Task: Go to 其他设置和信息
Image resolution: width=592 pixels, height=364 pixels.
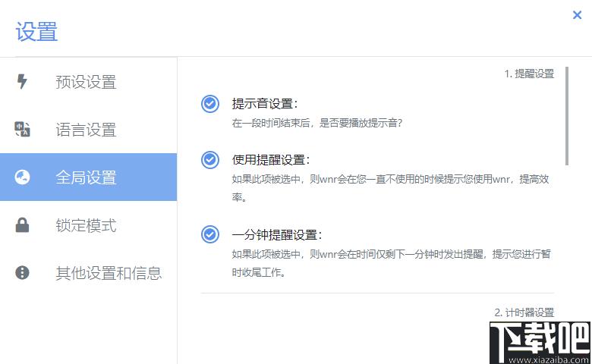Action: [x=109, y=273]
